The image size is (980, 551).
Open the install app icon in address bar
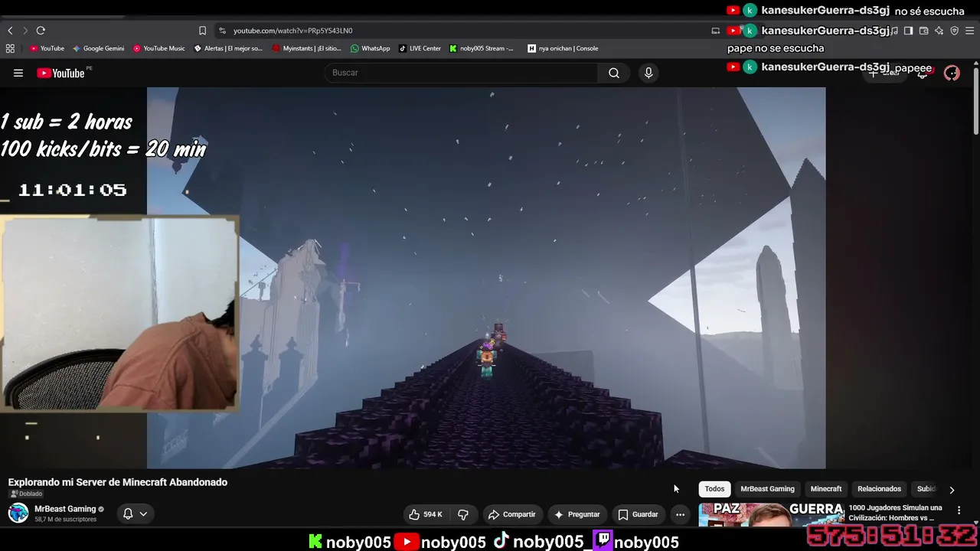click(715, 31)
